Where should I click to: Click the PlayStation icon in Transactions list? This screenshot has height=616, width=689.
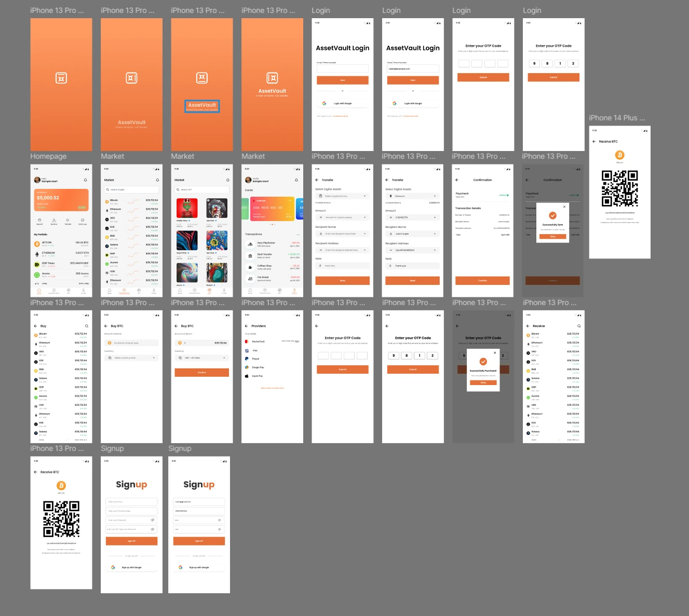(x=250, y=244)
